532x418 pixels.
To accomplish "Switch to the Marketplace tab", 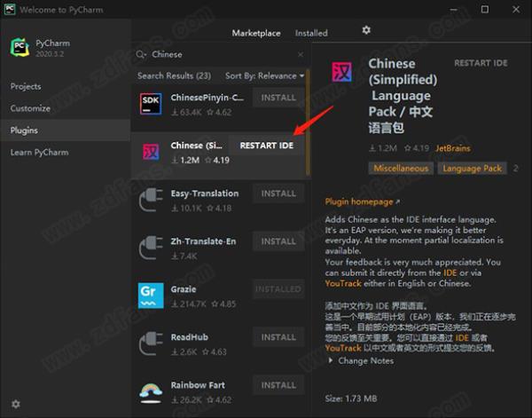I will click(256, 33).
